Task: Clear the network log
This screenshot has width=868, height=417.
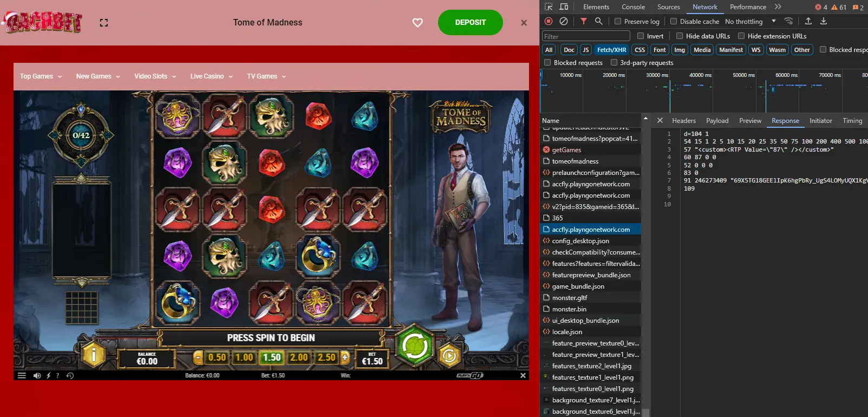Action: pos(564,21)
